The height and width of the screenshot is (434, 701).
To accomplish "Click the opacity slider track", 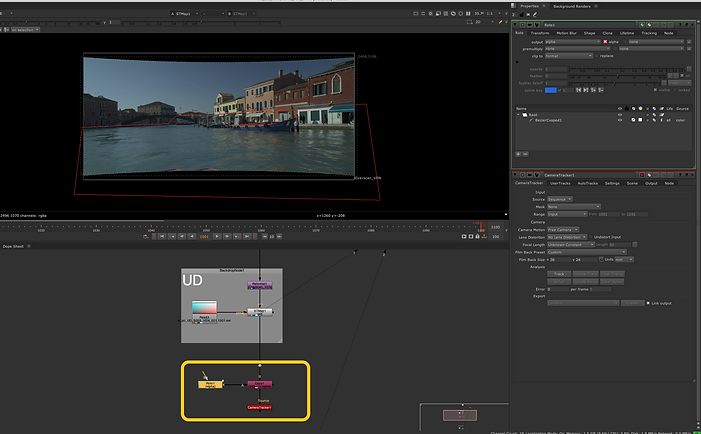I will 627,69.
